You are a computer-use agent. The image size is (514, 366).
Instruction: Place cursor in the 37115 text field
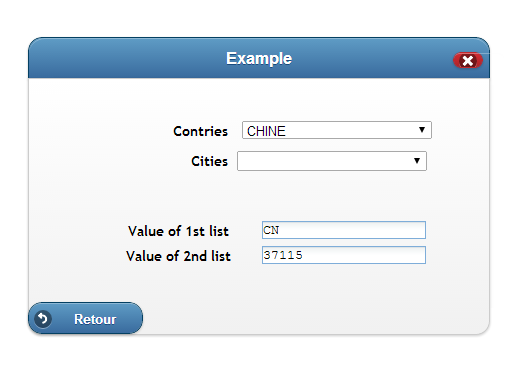tap(344, 255)
